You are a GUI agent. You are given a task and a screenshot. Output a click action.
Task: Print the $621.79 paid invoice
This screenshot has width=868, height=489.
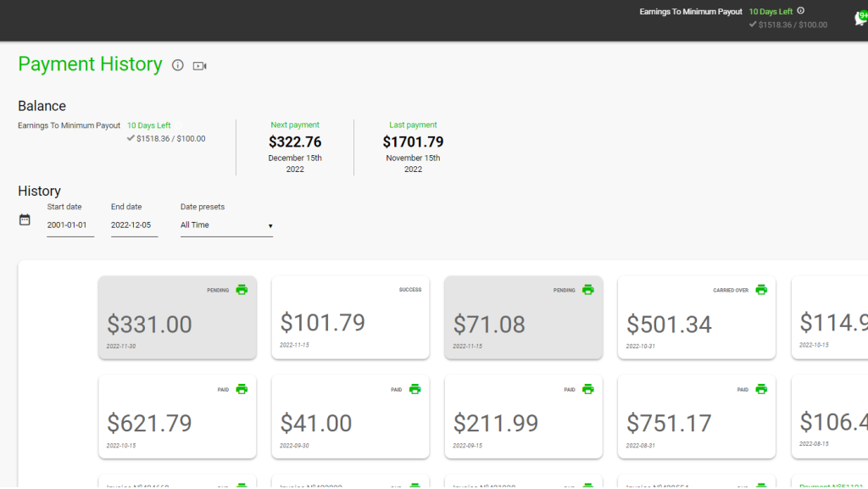coord(242,390)
